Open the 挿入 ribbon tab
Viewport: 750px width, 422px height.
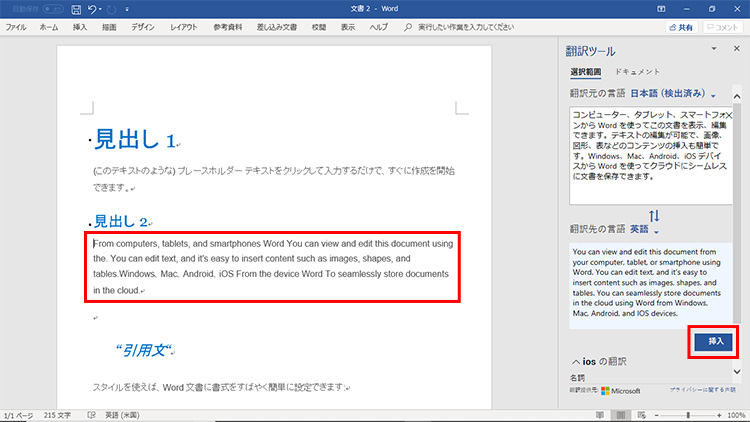click(x=80, y=28)
